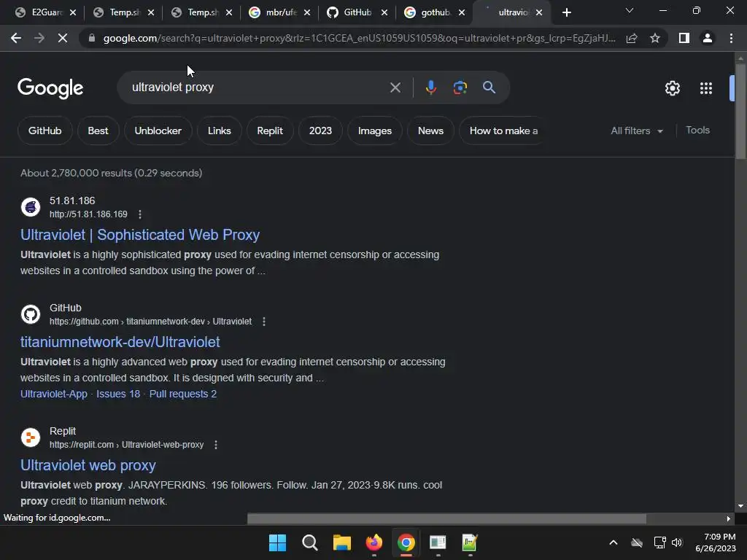Open the notepad-style app in taskbar
Viewport: 747px width, 560px height.
(470, 542)
